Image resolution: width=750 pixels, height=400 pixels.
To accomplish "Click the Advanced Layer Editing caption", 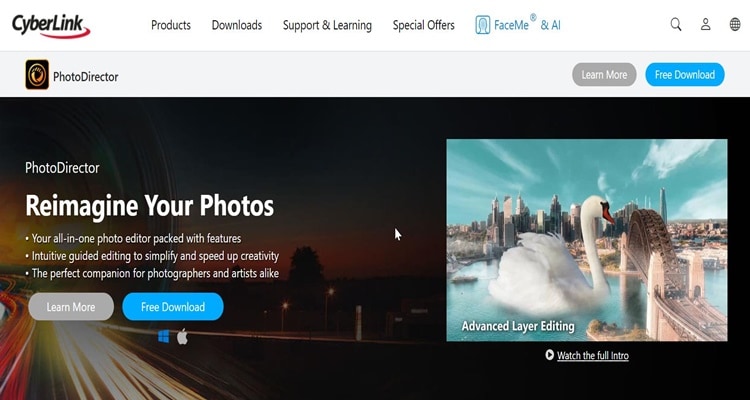I will pyautogui.click(x=518, y=326).
